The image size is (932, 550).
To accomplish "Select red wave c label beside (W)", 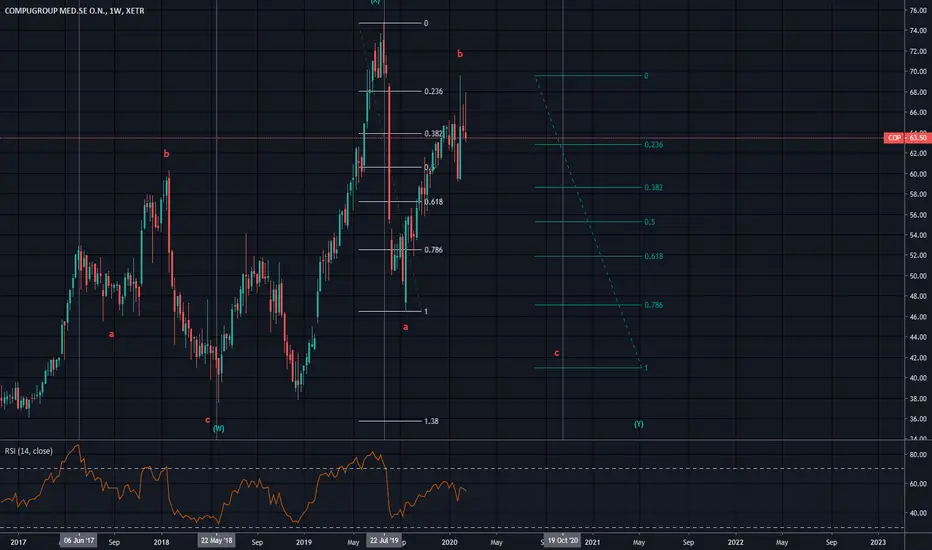I will [x=207, y=420].
